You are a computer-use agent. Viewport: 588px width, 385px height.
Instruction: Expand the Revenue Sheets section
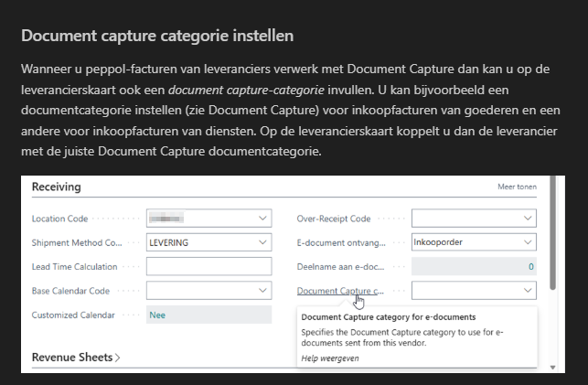point(76,357)
